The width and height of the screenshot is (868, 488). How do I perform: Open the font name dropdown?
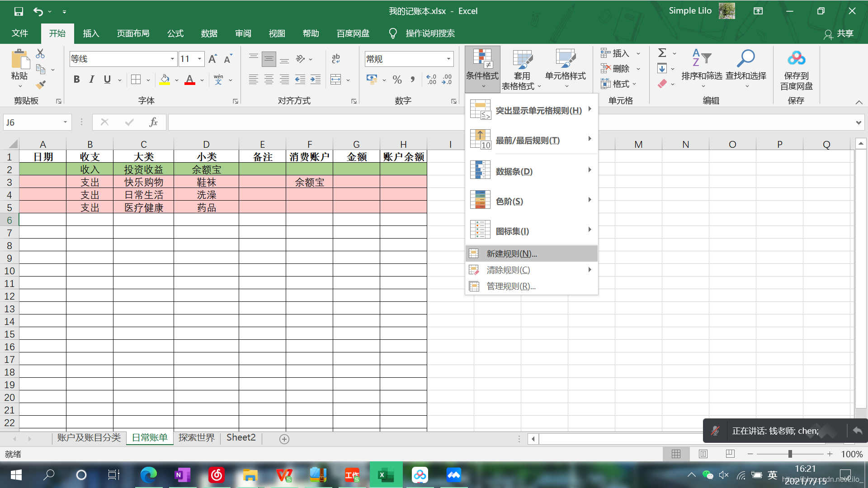click(172, 59)
